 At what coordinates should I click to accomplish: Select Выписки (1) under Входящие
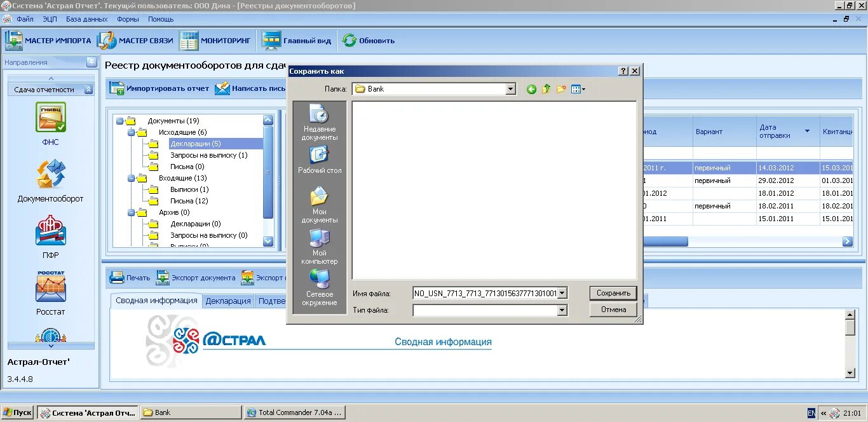point(189,189)
